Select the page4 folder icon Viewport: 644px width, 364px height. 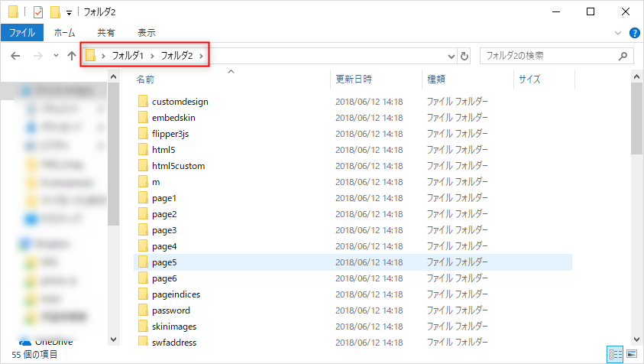[x=143, y=246]
